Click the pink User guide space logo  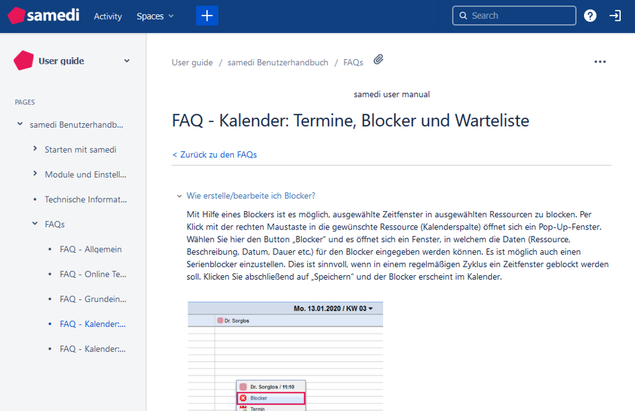coord(23,60)
